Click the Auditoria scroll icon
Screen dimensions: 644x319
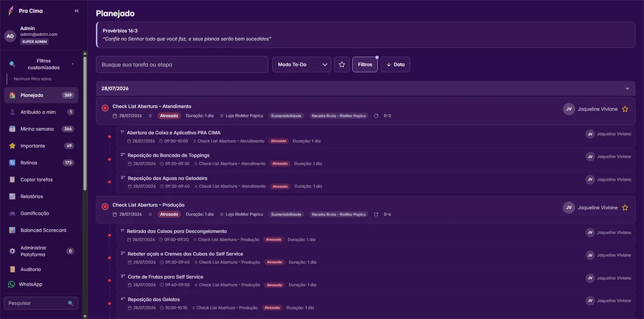pos(12,269)
